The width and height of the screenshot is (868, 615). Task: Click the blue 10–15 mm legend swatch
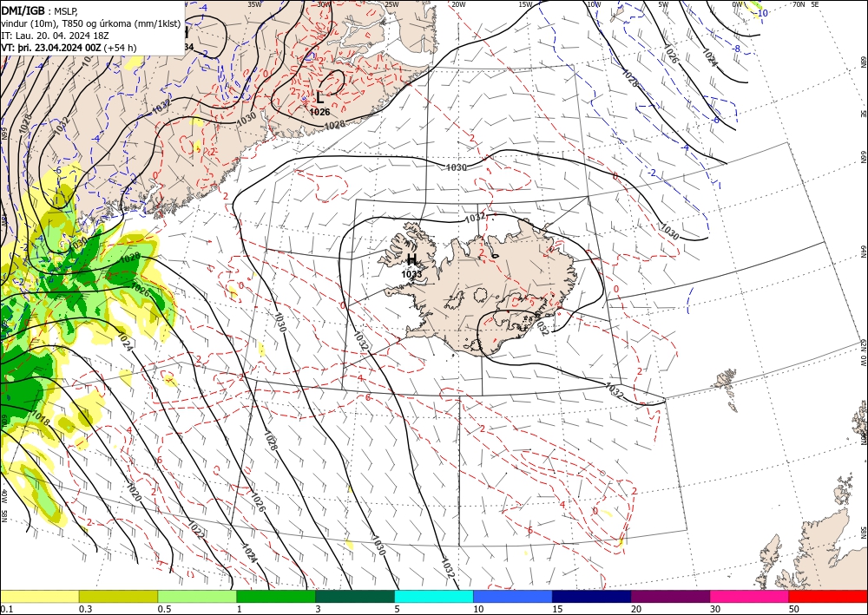(513, 596)
